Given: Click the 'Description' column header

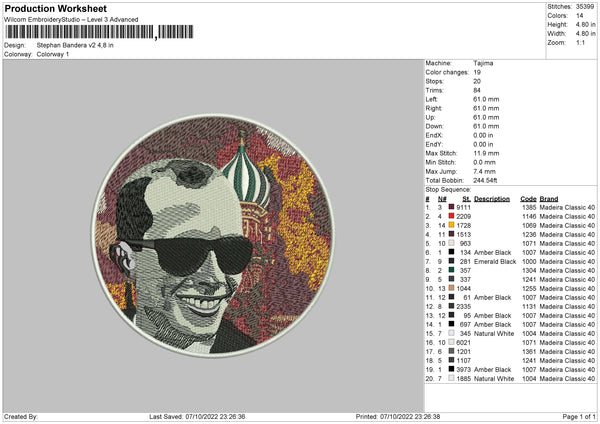Looking at the screenshot, I should [x=492, y=199].
